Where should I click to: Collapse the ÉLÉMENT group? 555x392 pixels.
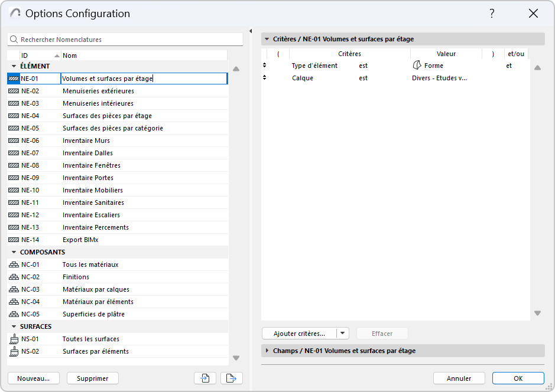(x=14, y=66)
